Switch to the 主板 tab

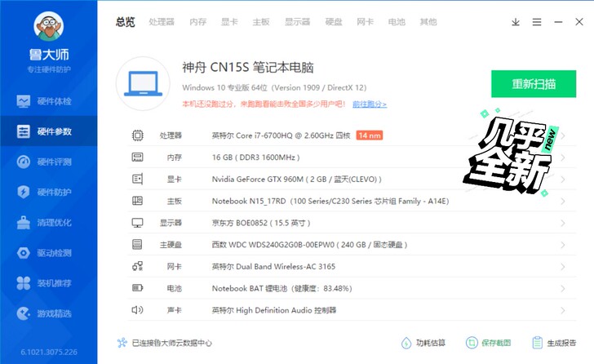point(261,22)
